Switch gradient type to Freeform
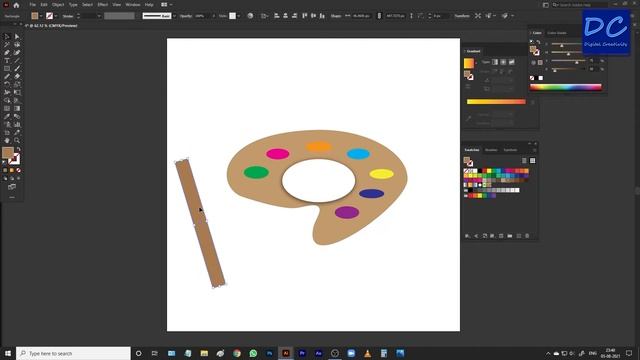This screenshot has width=640, height=360. 511,62
